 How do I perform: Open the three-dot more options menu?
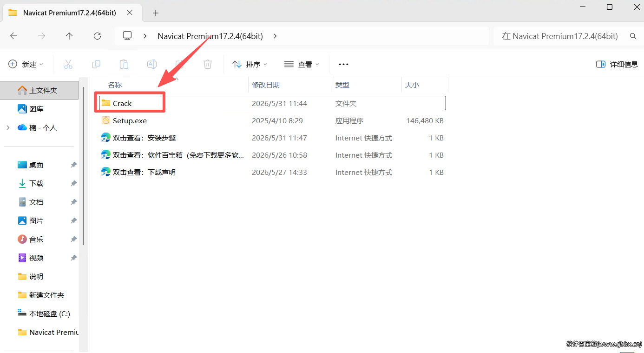pyautogui.click(x=343, y=64)
